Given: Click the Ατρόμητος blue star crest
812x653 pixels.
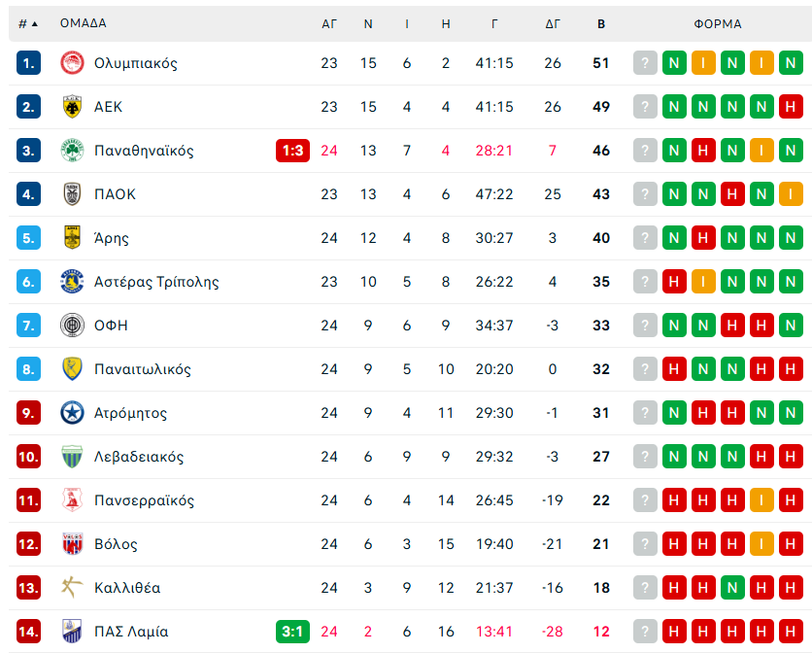Looking at the screenshot, I should point(72,413).
